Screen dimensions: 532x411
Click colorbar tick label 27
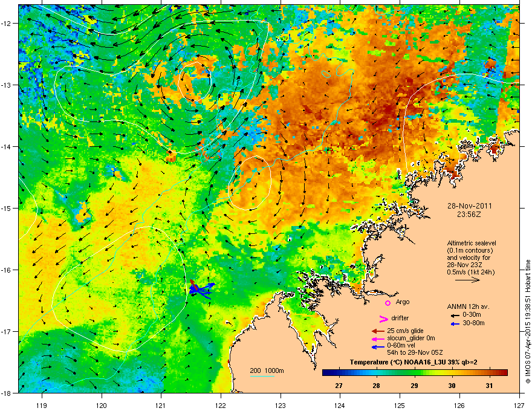[339, 386]
